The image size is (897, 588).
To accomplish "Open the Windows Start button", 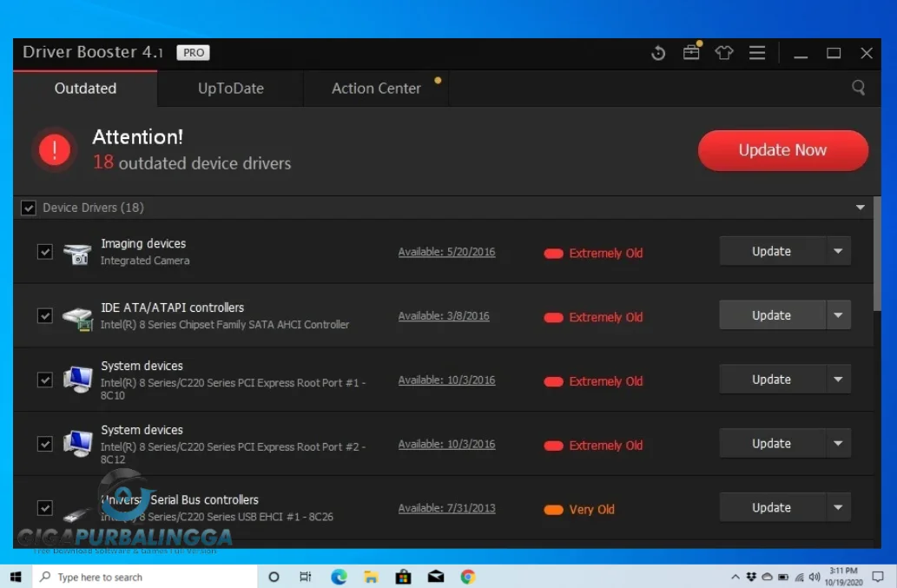I will 16,577.
